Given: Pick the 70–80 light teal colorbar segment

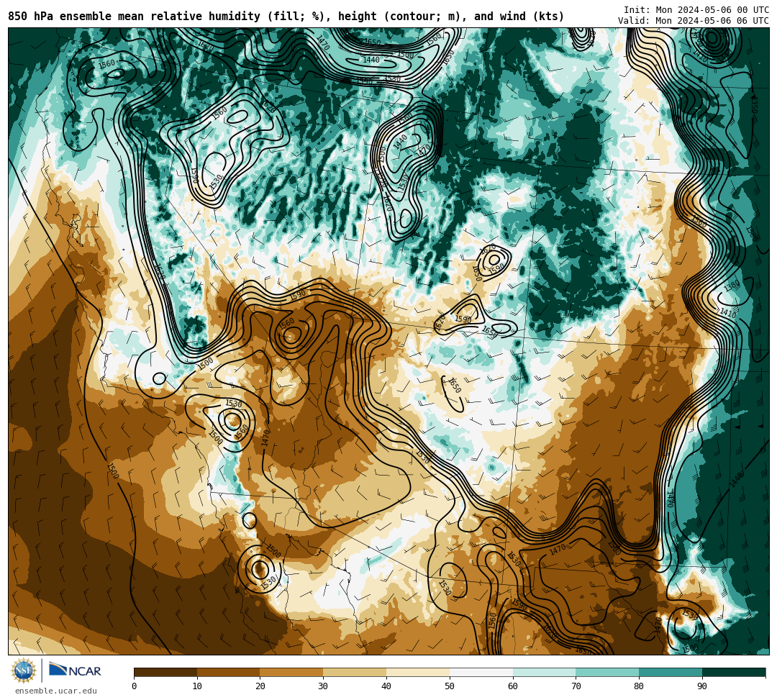Looking at the screenshot, I should click(x=607, y=672).
